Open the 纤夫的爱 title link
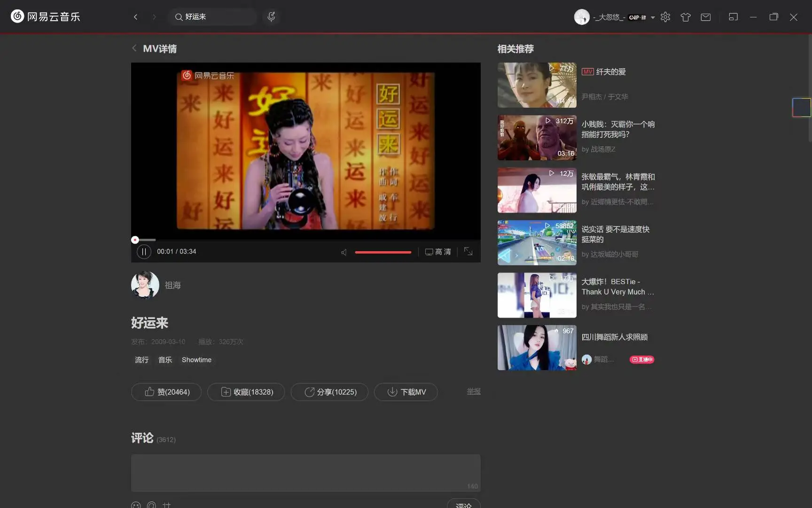This screenshot has height=508, width=812. [611, 71]
